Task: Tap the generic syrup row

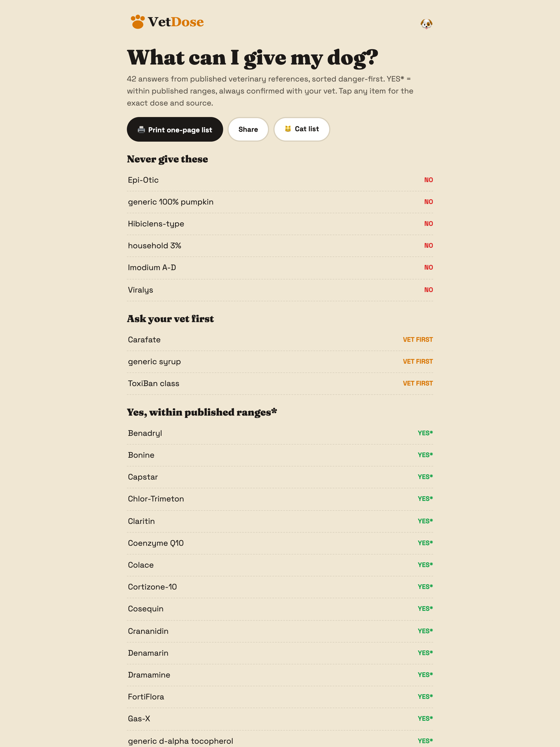Action: (280, 362)
